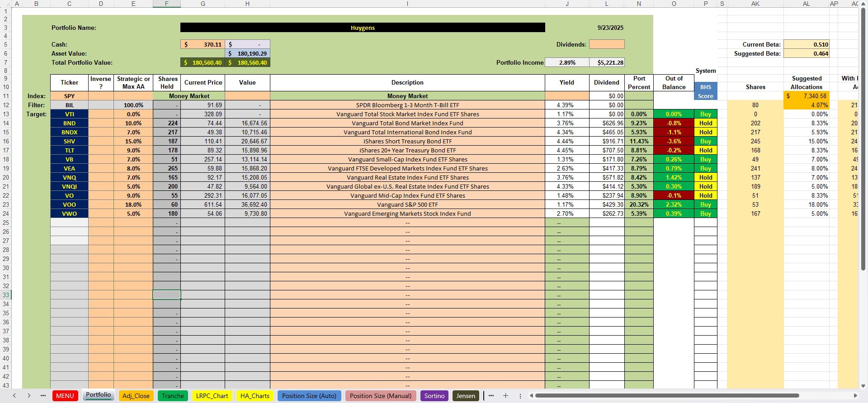This screenshot has width=868, height=403.
Task: Select the VWO ticker cell
Action: pyautogui.click(x=69, y=213)
